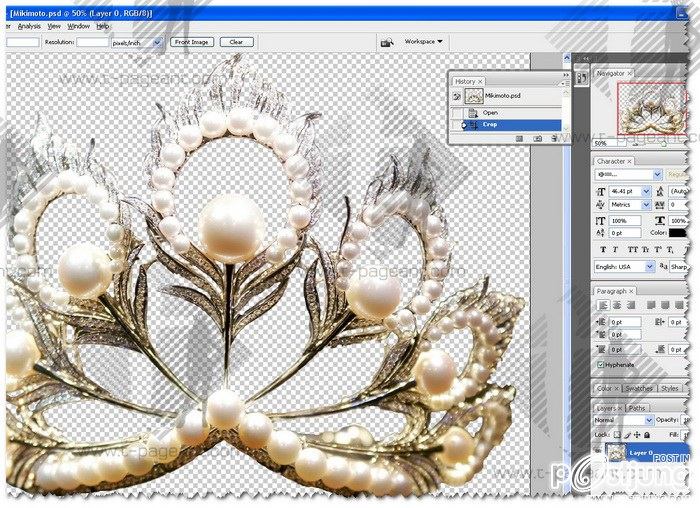Image resolution: width=700 pixels, height=508 pixels.
Task: Select the Paragraph panel tab
Action: 615,291
